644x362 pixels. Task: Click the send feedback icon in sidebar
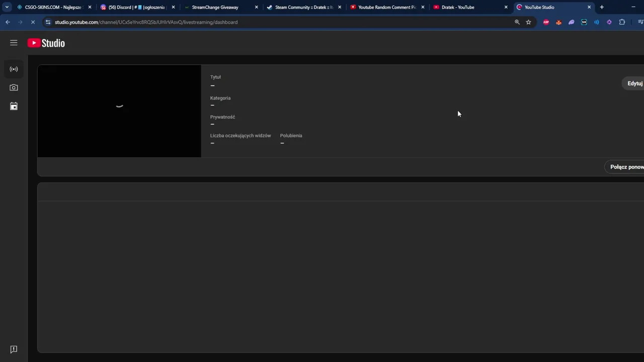coord(14,349)
